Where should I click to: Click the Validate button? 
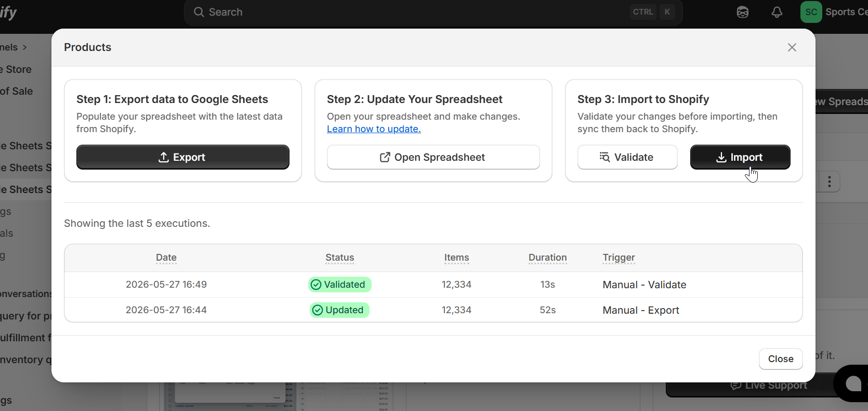coord(627,157)
